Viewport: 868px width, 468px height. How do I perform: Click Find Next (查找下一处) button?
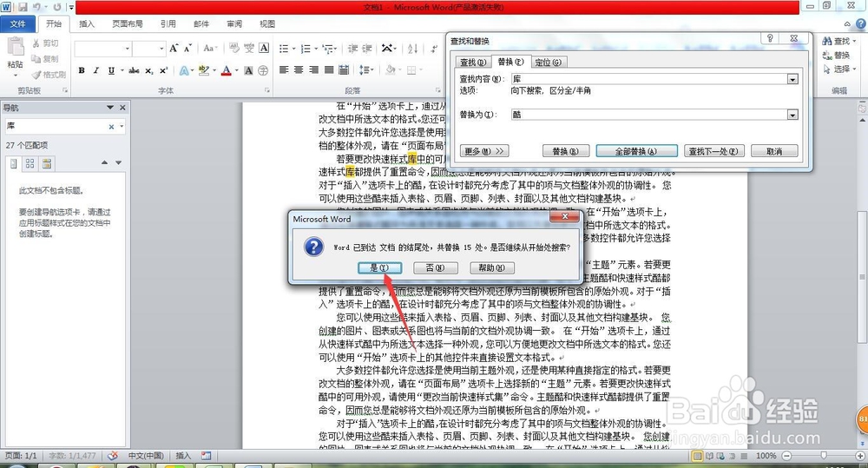point(713,151)
